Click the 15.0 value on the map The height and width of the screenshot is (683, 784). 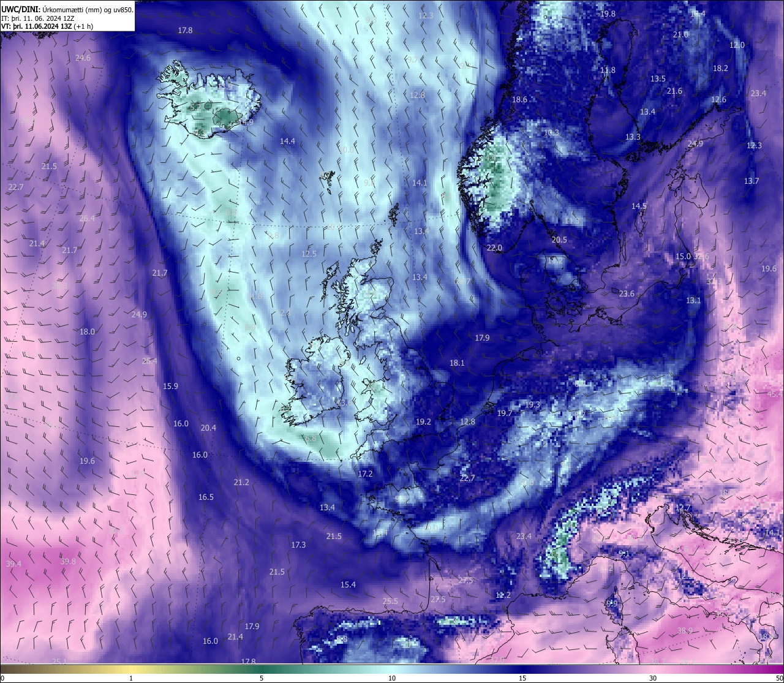click(683, 256)
